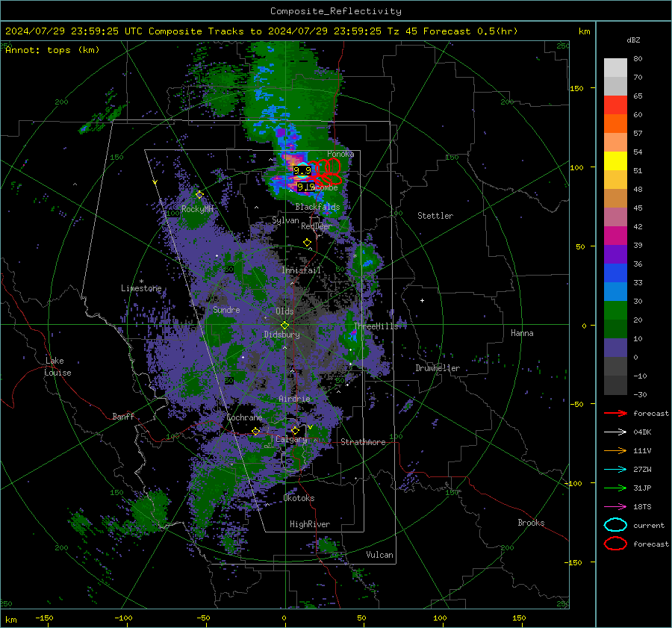
Task: Click the 'Annot: tops (km)' label
Action: click(52, 50)
